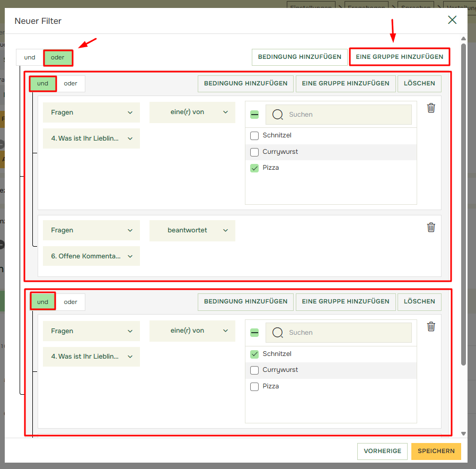Screen dimensions: 476x469
Task: Toggle the select-all minus box in the first group
Action: pos(254,115)
